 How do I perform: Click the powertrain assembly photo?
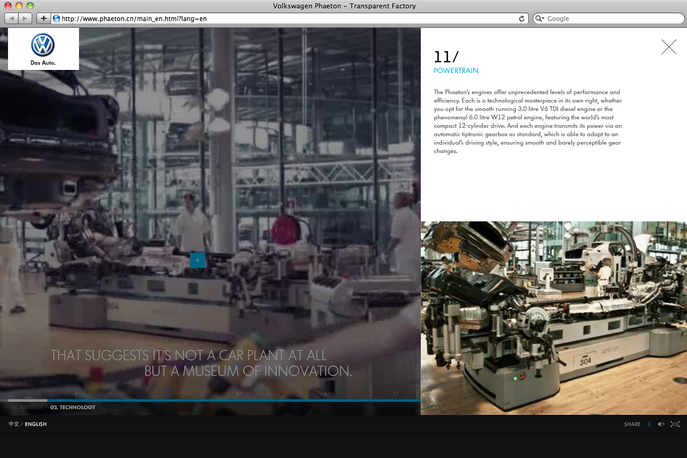coord(553,318)
